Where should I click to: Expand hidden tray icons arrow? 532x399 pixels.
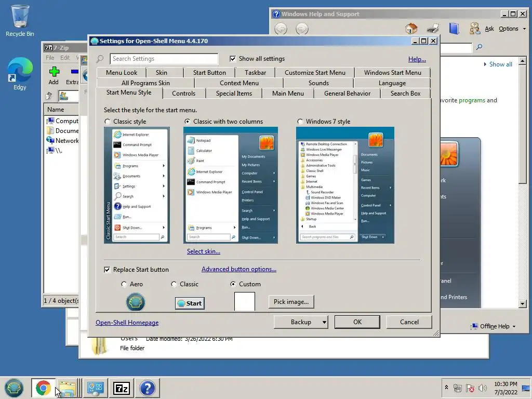[446, 388]
